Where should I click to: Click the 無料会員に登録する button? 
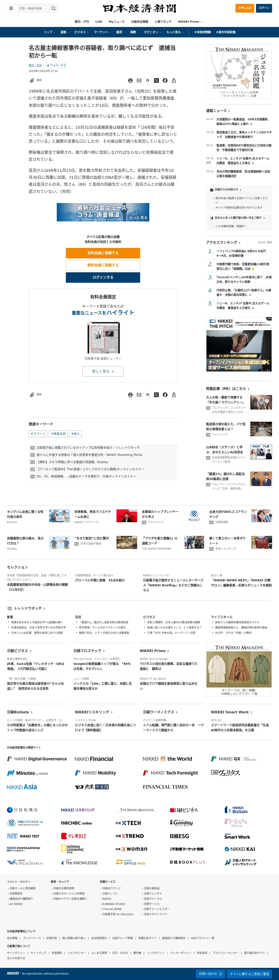103,265
